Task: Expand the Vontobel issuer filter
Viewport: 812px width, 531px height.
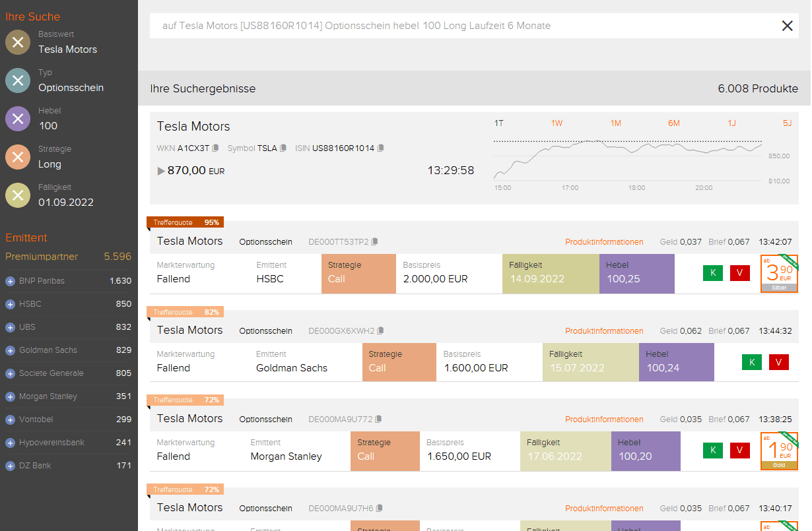Action: (x=10, y=420)
